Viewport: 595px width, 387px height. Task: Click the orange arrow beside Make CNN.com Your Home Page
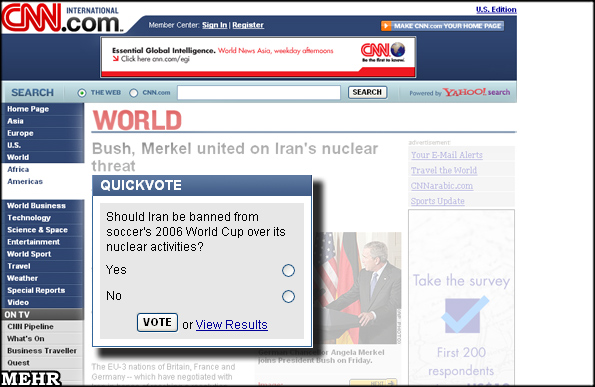pyautogui.click(x=386, y=26)
